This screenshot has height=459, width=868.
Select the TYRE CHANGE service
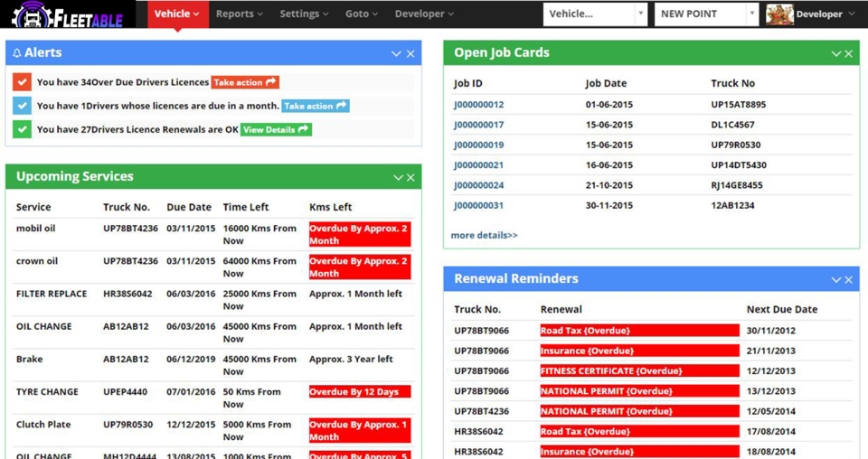pyautogui.click(x=47, y=391)
